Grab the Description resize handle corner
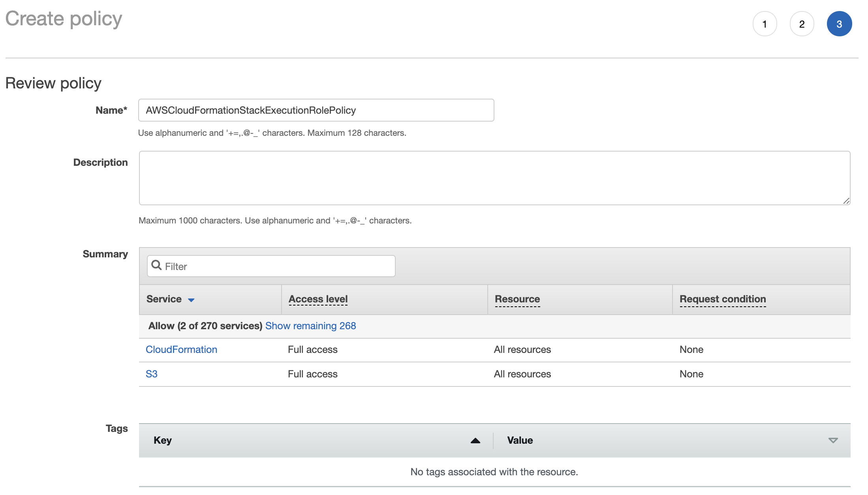 pos(846,201)
